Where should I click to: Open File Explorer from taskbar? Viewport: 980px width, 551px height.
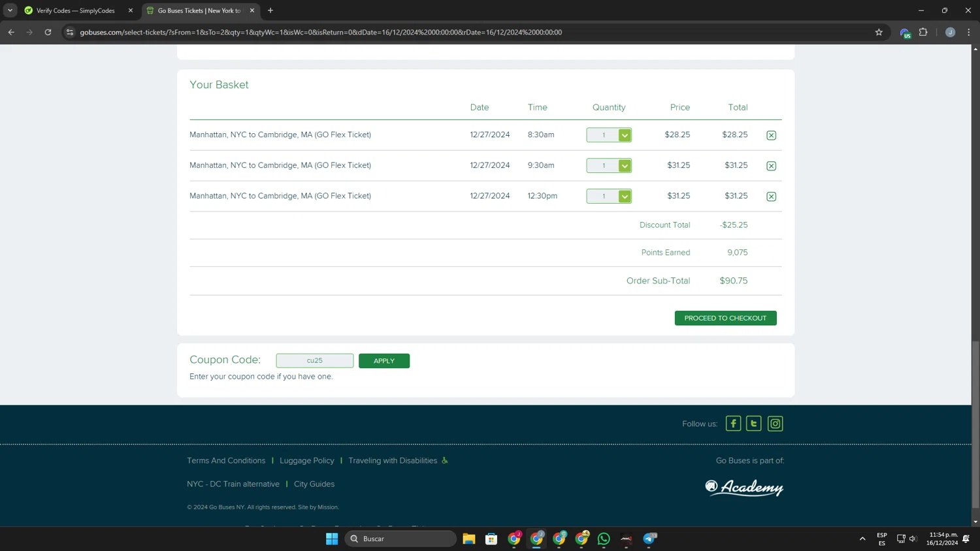click(x=469, y=539)
